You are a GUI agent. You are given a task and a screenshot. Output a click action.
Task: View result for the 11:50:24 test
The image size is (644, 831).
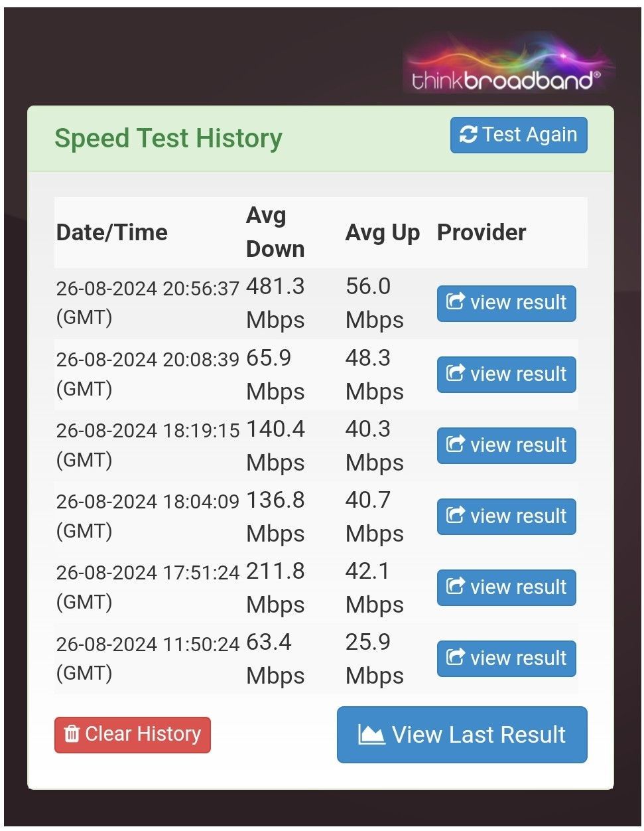506,658
